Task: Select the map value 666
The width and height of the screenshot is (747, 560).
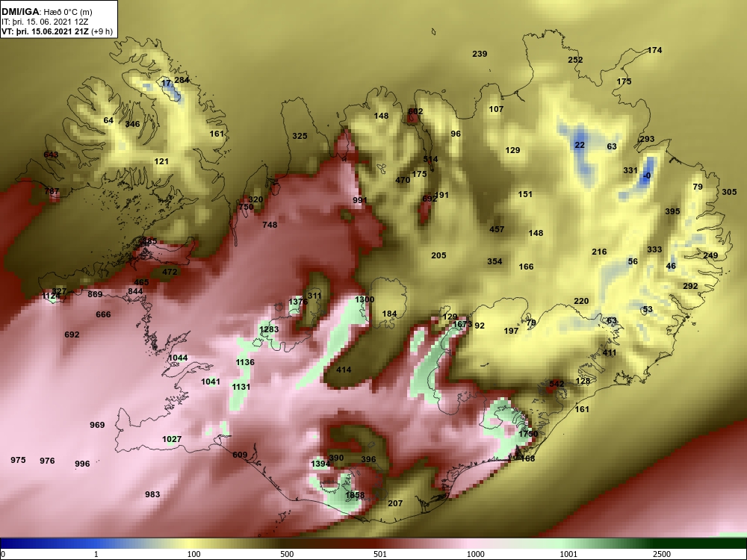Action: click(x=103, y=315)
